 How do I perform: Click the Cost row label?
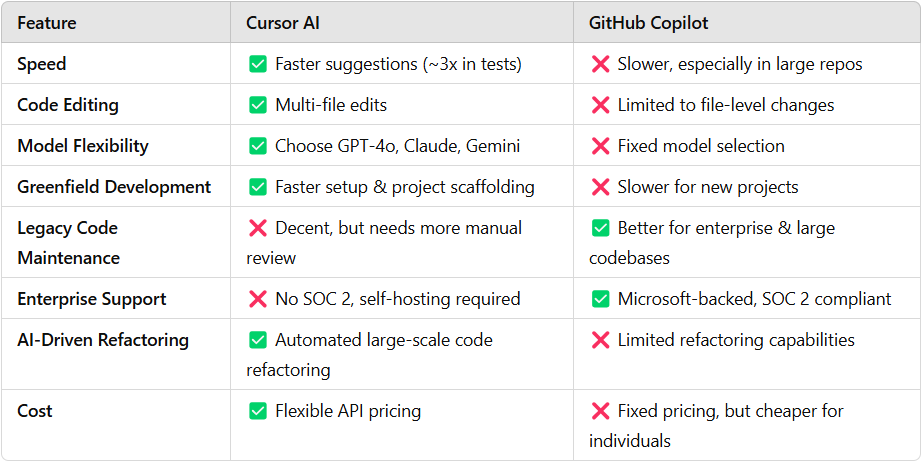pos(35,411)
